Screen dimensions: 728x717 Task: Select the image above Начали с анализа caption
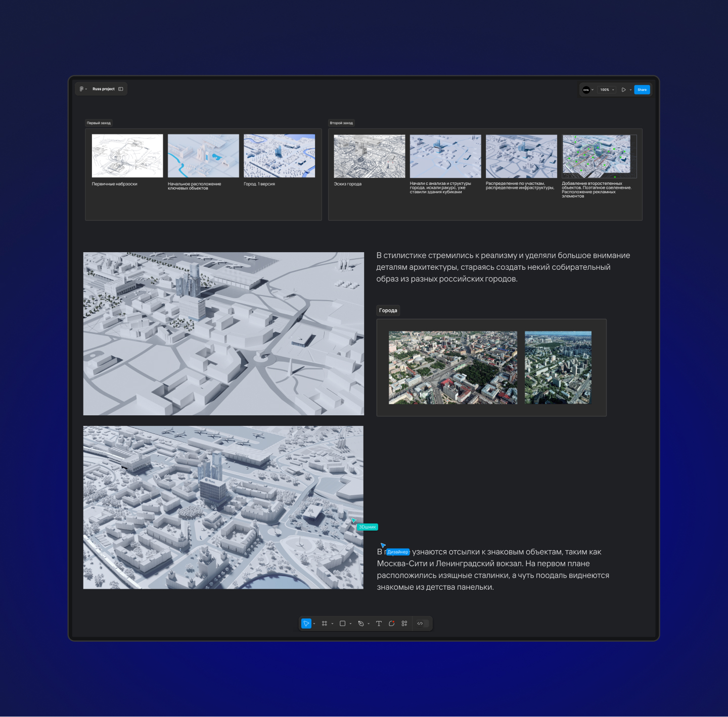[x=445, y=156]
